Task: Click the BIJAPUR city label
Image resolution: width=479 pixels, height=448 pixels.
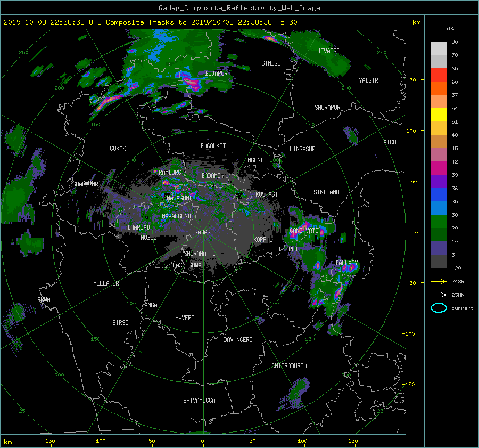Action: [x=216, y=74]
